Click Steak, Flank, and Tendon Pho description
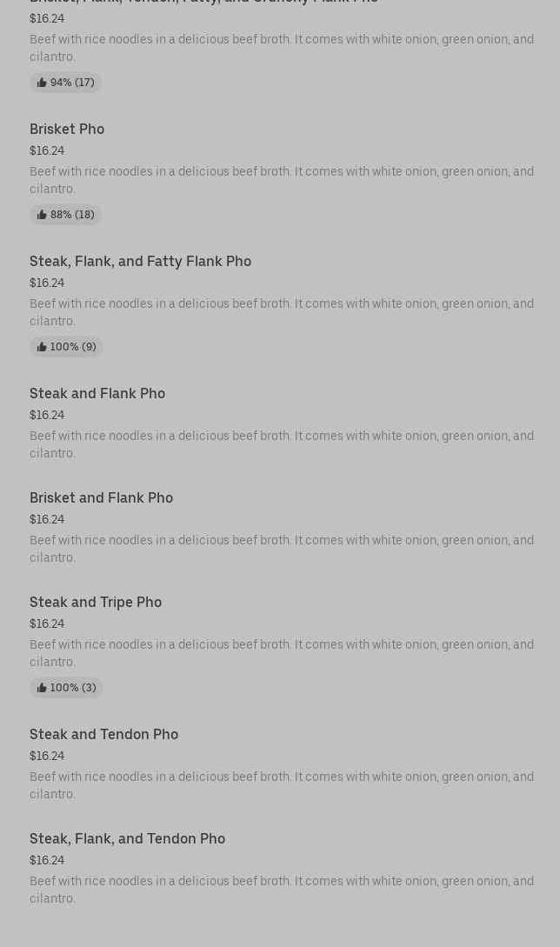560x947 pixels. (x=282, y=890)
